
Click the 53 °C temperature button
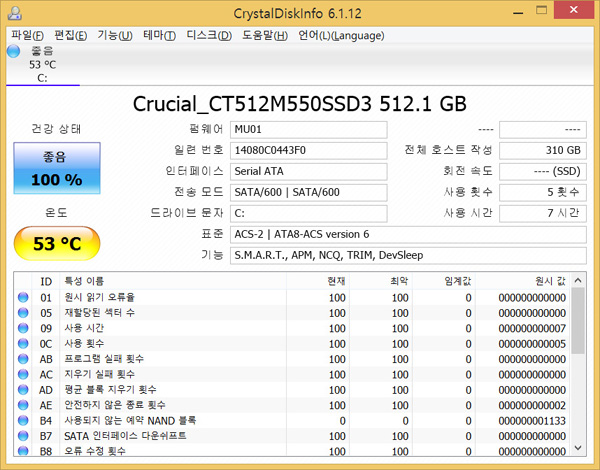(57, 243)
